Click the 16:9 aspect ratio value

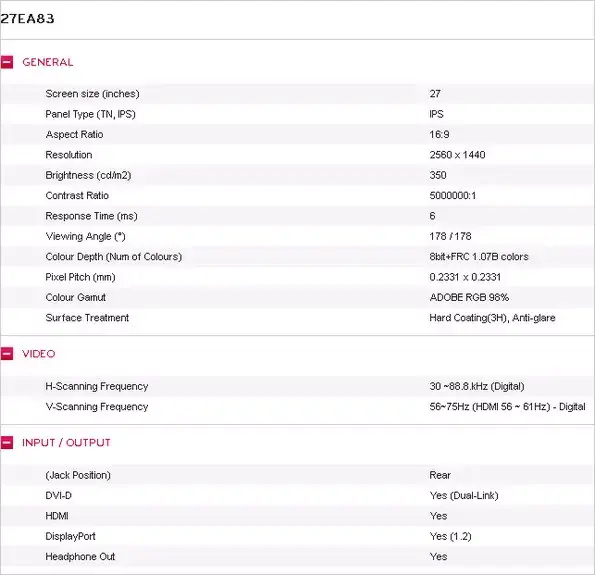439,134
